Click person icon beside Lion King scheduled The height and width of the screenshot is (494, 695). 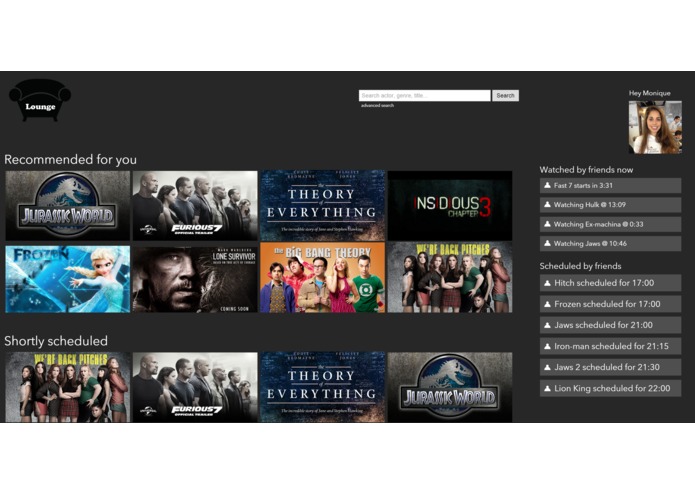point(547,389)
